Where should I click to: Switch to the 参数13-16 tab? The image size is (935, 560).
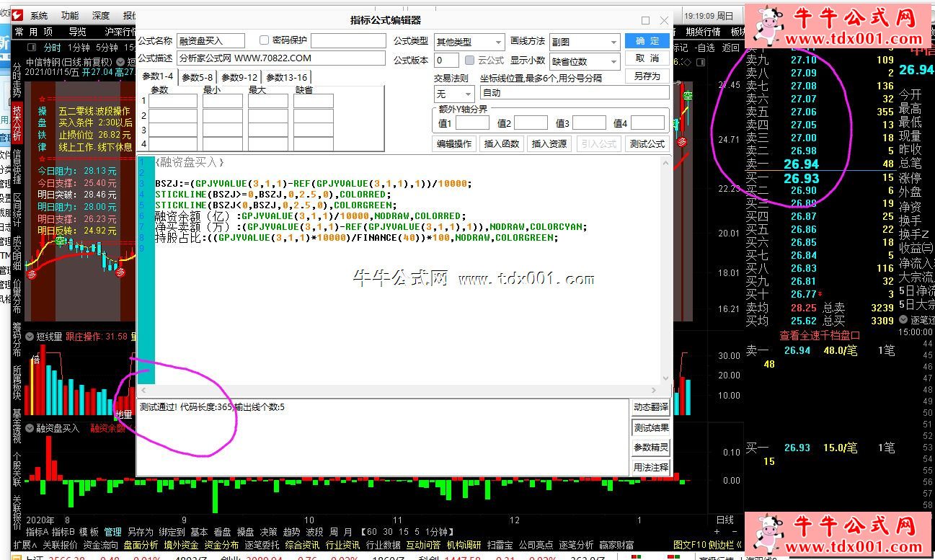coord(286,78)
